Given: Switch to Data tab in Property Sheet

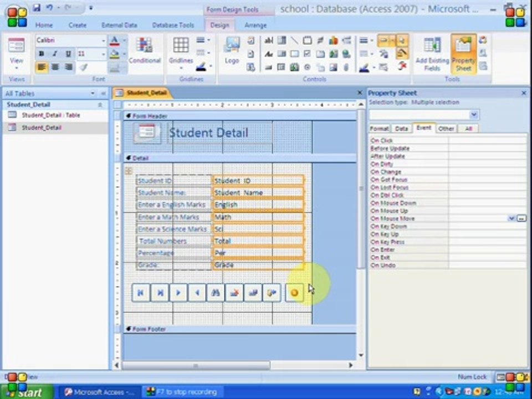Looking at the screenshot, I should tap(401, 129).
